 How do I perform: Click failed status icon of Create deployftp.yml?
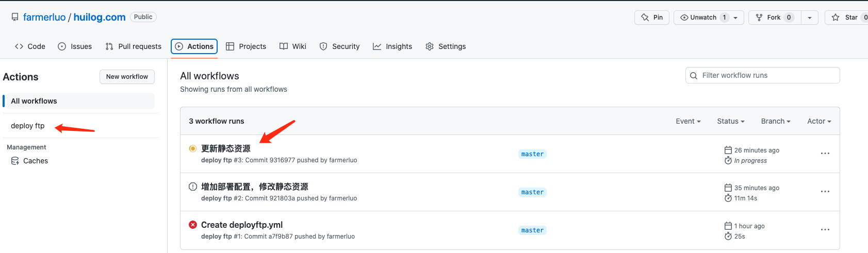(193, 225)
